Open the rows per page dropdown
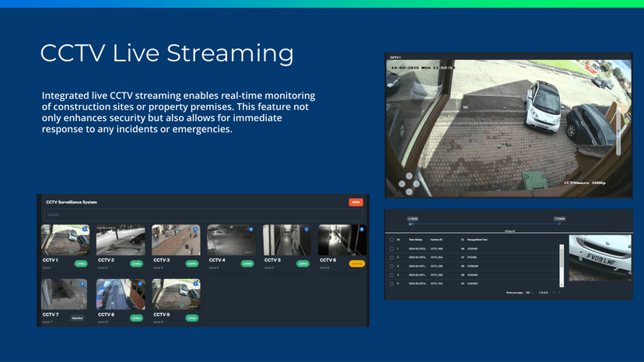Viewport: 644px width, 362px height. tap(530, 293)
